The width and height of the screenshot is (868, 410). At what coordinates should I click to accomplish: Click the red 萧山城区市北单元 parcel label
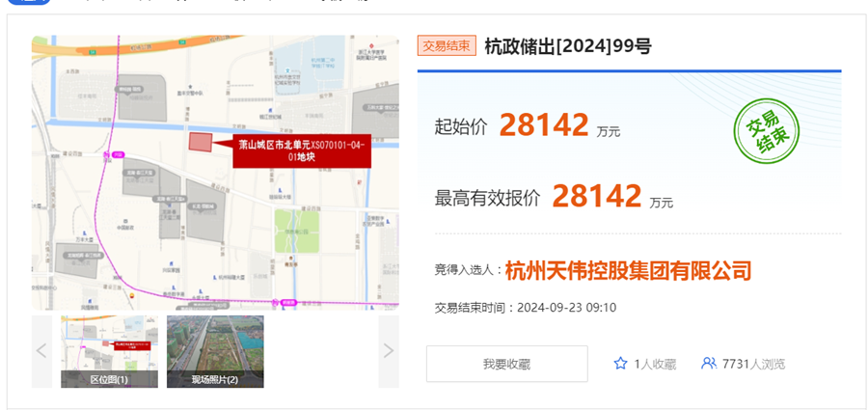300,150
